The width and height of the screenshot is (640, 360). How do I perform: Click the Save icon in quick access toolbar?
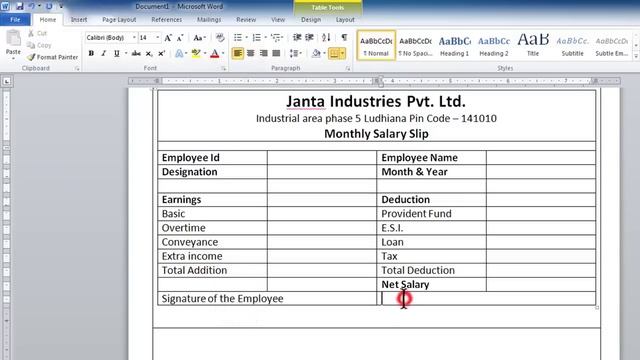[x=19, y=7]
